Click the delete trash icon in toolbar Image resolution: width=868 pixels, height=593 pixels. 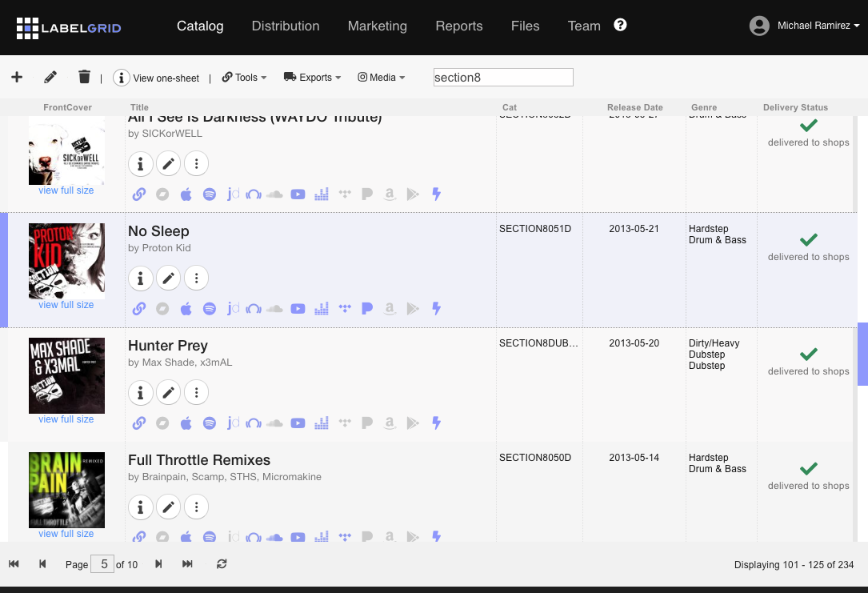(x=84, y=76)
